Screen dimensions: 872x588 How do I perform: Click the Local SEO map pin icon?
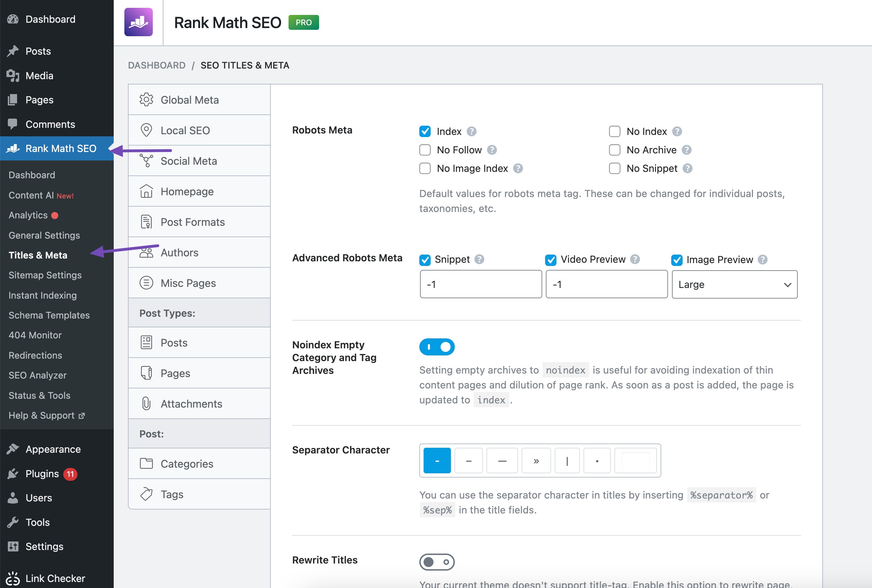click(x=146, y=130)
